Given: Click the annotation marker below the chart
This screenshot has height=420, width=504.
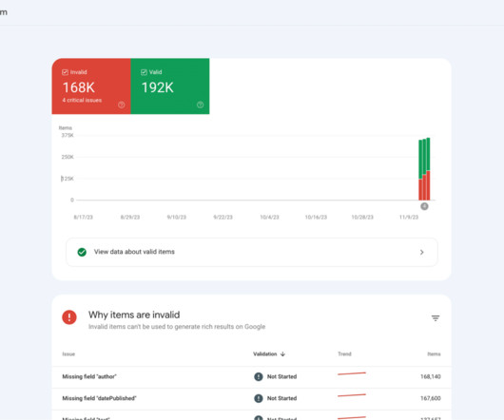Looking at the screenshot, I should pyautogui.click(x=424, y=206).
